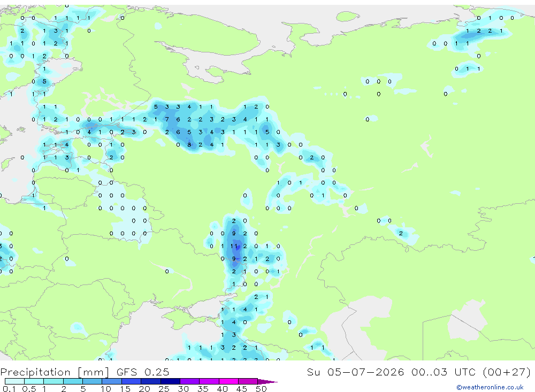The height and width of the screenshot is (392, 535).
Task: Click the 0.1–0.5 mm palest legend swatch
Action: click(x=14, y=381)
